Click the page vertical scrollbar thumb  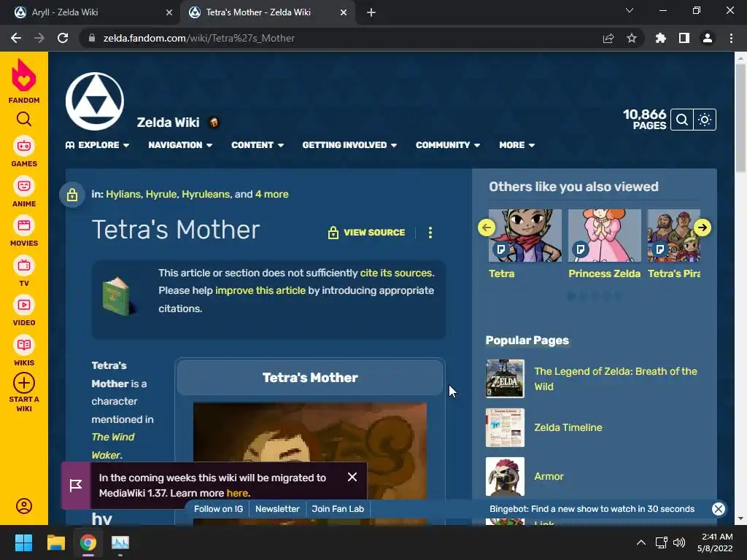coord(740,117)
